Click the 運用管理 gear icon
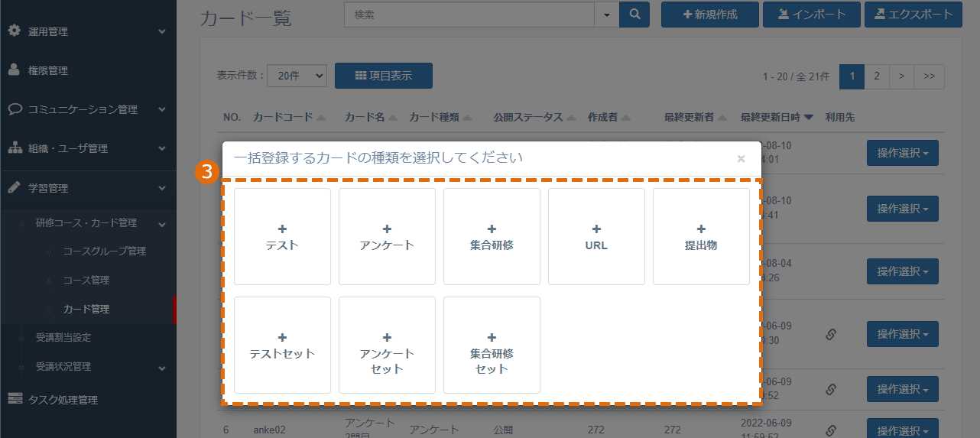 [14, 31]
